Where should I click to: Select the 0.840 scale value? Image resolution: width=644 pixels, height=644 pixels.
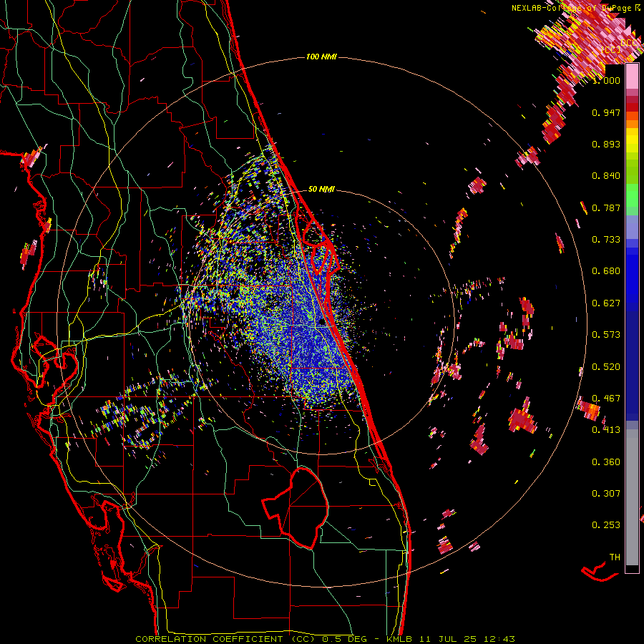(x=606, y=176)
